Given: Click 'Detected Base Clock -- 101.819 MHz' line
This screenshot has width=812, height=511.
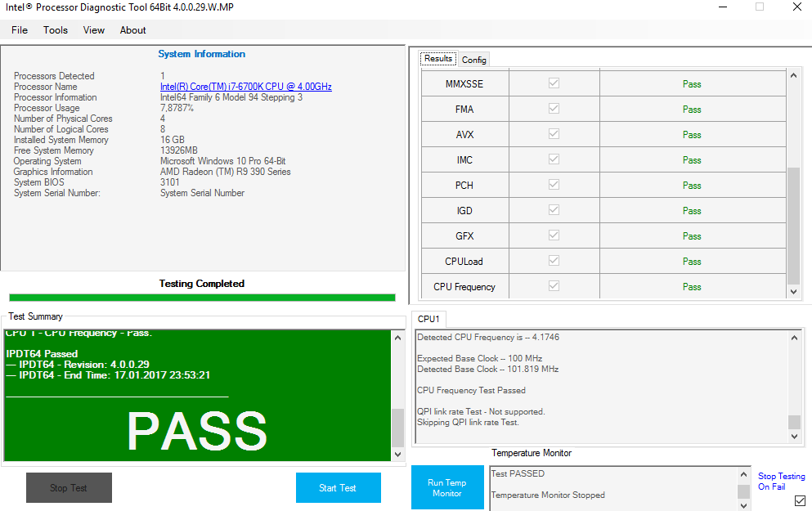Looking at the screenshot, I should click(488, 369).
